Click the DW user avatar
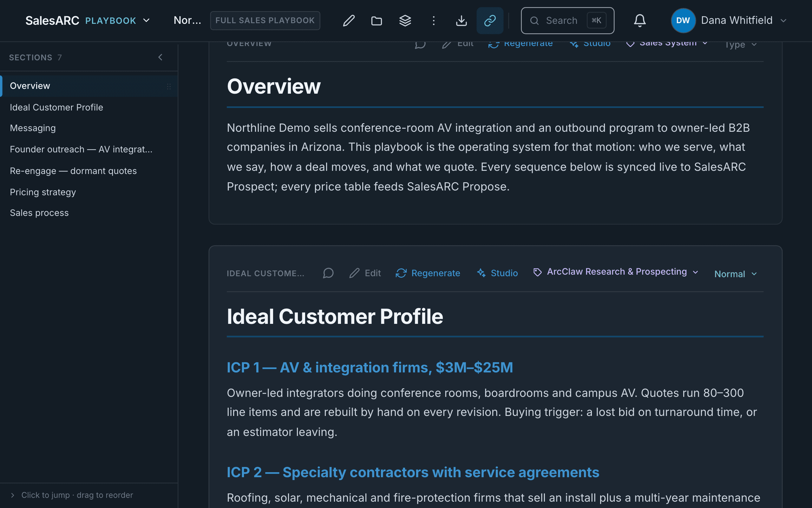 683,21
